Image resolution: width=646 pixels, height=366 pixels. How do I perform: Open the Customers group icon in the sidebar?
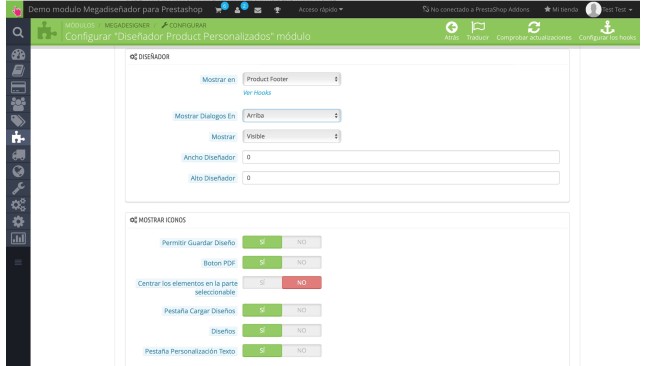pos(18,104)
